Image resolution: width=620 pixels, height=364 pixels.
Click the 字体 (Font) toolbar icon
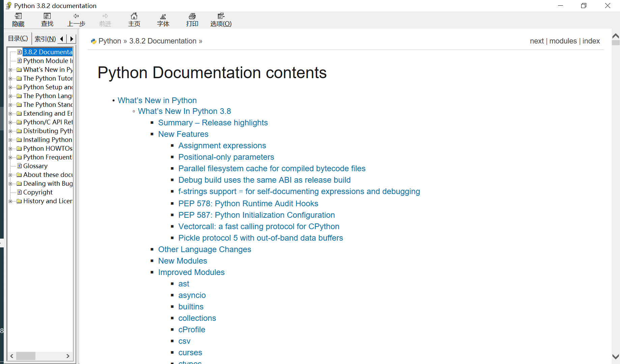163,20
